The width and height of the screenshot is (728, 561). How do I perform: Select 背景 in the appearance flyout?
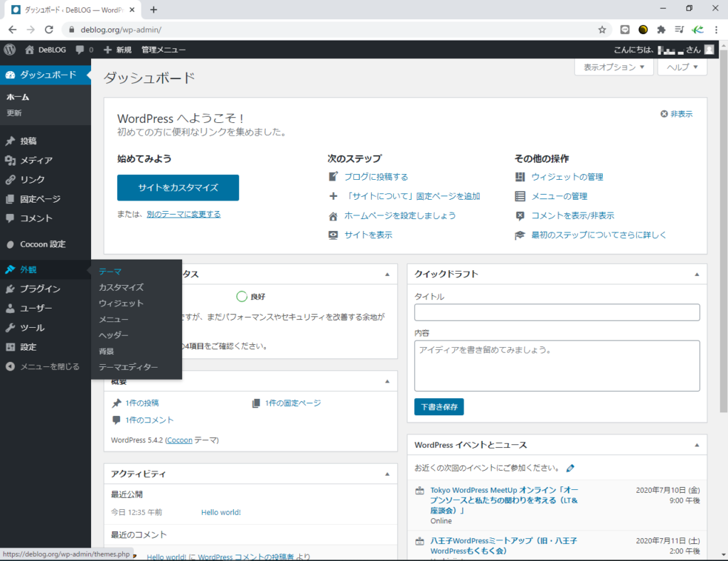pyautogui.click(x=107, y=351)
